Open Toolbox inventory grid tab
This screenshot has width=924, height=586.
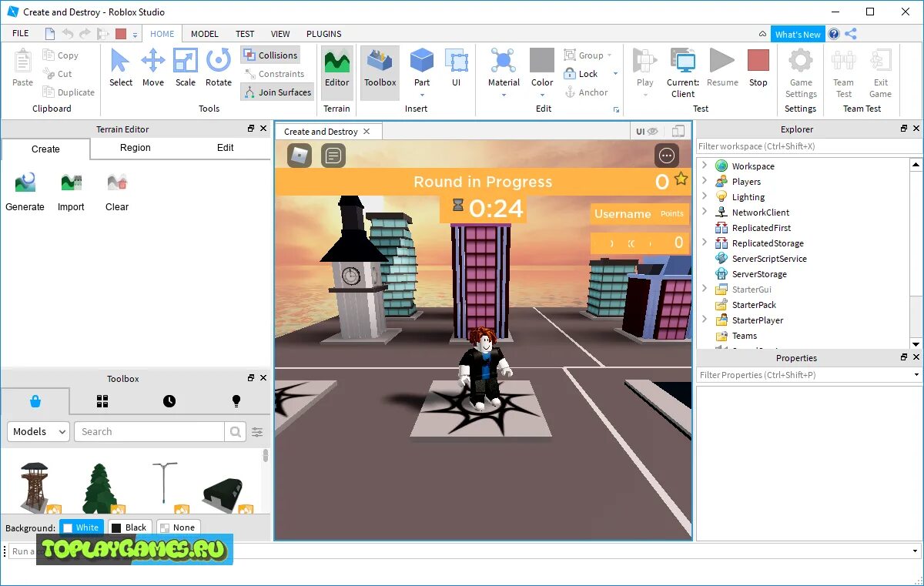pyautogui.click(x=102, y=401)
